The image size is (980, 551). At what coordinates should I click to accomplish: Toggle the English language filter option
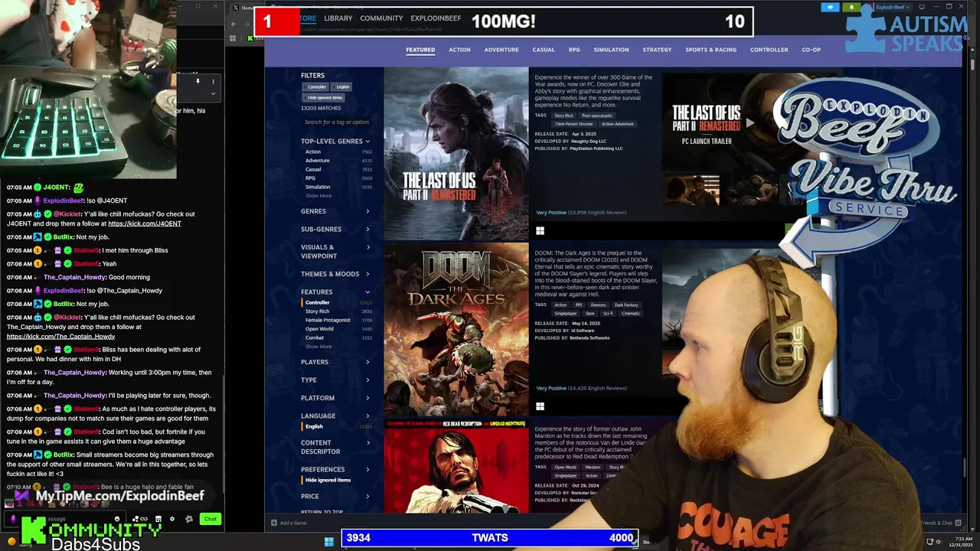314,426
